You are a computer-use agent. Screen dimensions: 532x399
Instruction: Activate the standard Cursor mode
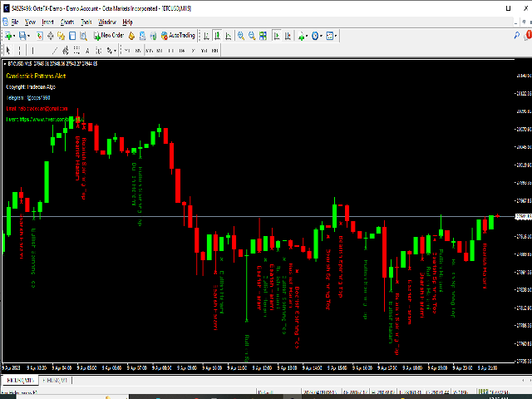tap(8, 51)
